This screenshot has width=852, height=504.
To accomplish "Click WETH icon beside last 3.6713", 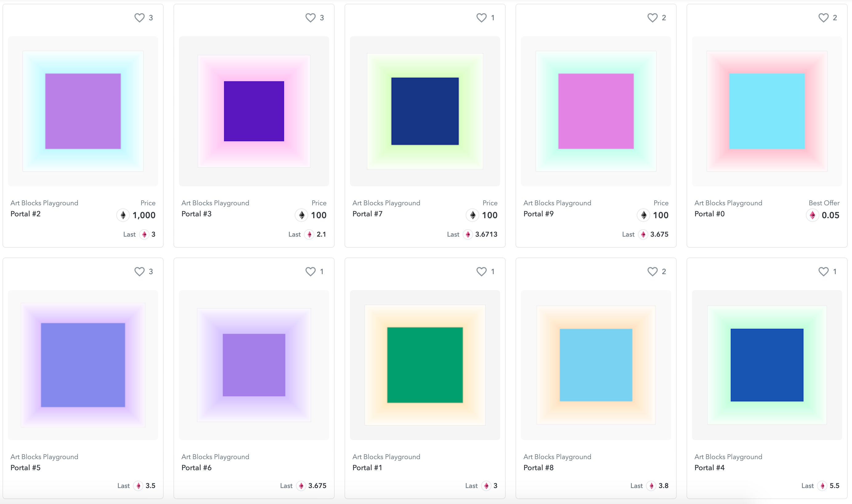I will tap(468, 234).
